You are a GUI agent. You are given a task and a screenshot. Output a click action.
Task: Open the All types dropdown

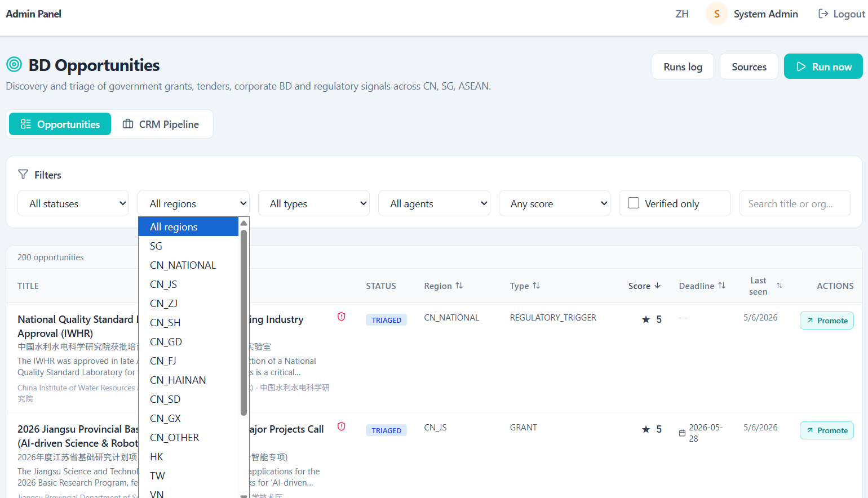pos(314,203)
